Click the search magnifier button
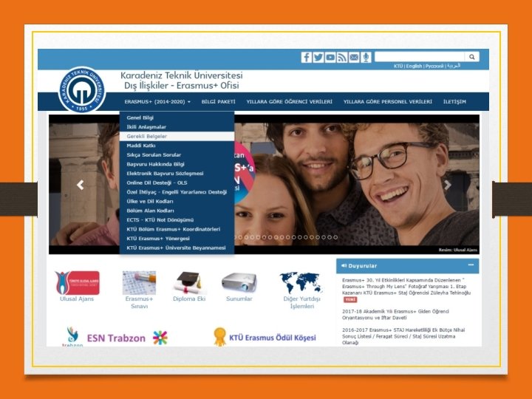The height and width of the screenshot is (399, 532). point(472,57)
